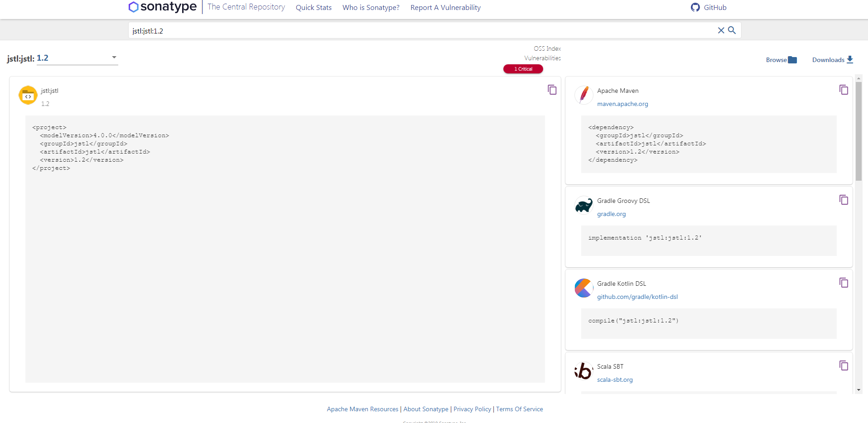Click the Kotlin logo icon
Viewport: 868px width, 423px height.
click(584, 288)
